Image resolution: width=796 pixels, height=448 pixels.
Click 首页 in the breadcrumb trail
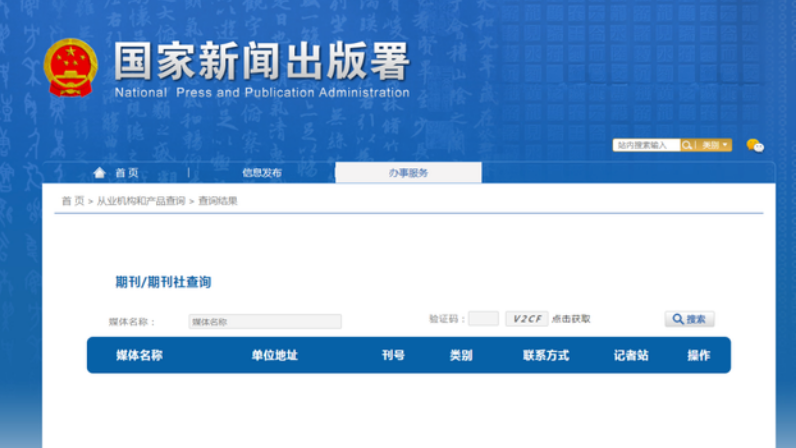pos(73,201)
